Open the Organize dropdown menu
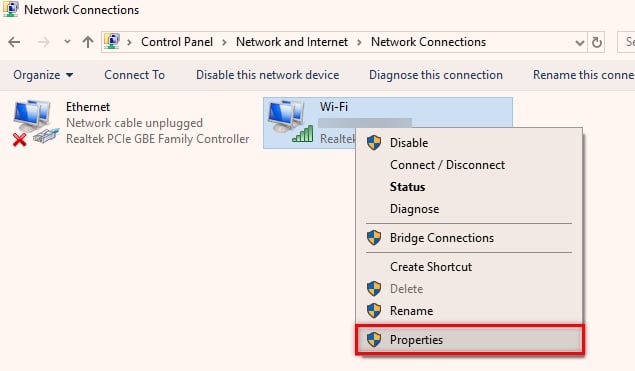 tap(43, 75)
